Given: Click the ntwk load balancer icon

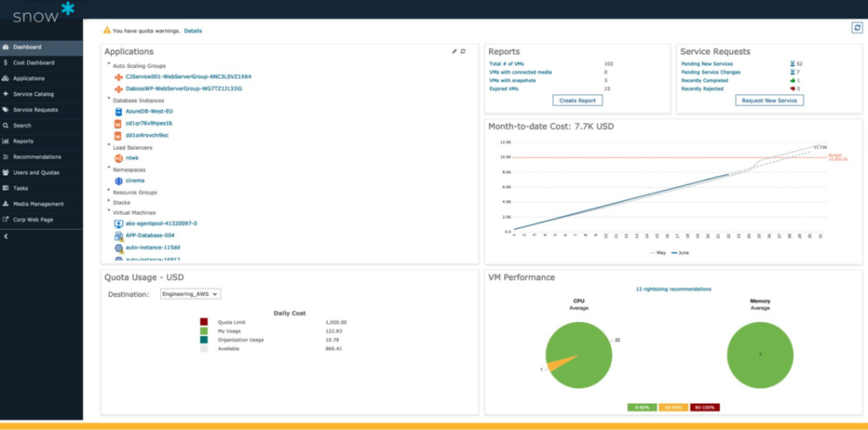Looking at the screenshot, I should [119, 158].
